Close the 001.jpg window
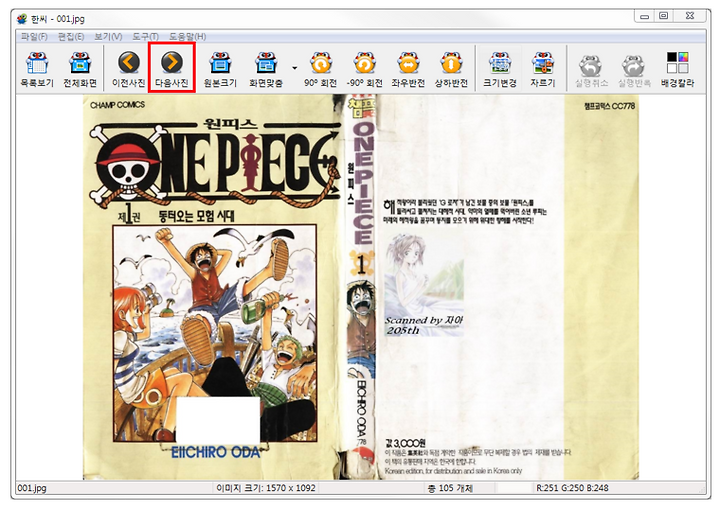 coord(690,16)
